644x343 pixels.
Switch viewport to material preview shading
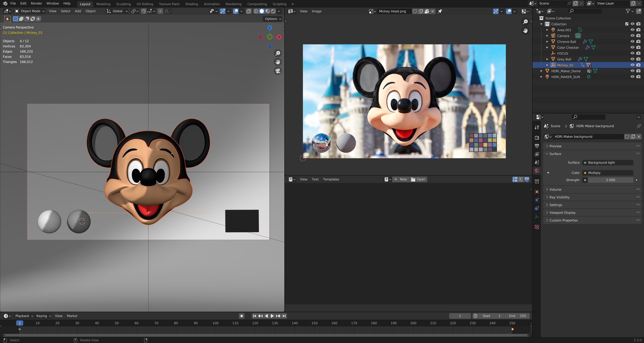(x=268, y=11)
